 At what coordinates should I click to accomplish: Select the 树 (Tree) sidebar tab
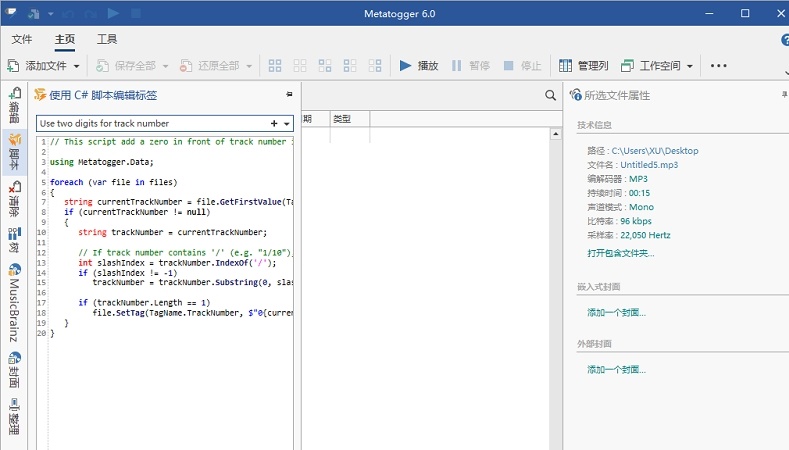click(x=14, y=240)
